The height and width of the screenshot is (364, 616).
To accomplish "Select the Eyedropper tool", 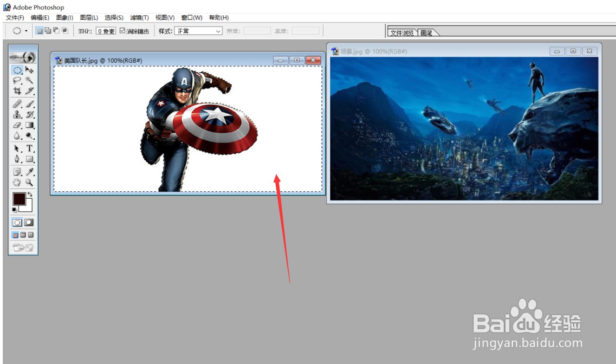I will pos(29,172).
